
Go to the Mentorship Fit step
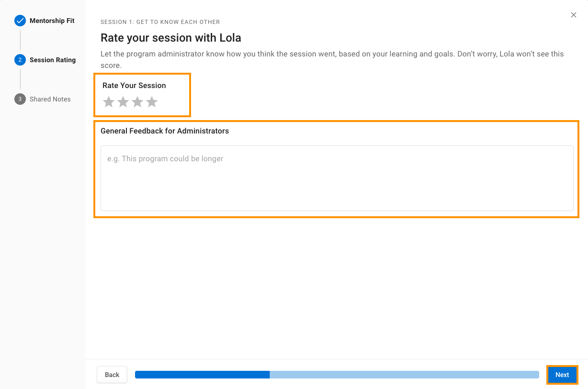(x=52, y=21)
